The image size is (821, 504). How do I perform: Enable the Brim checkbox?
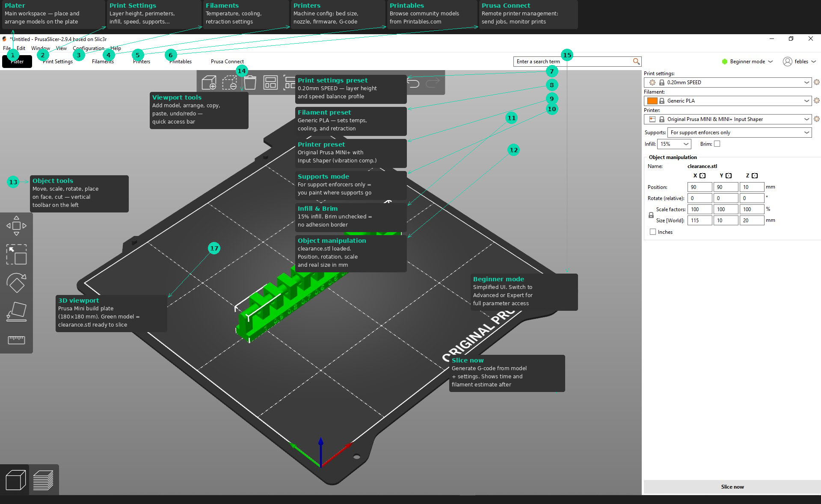coord(717,144)
